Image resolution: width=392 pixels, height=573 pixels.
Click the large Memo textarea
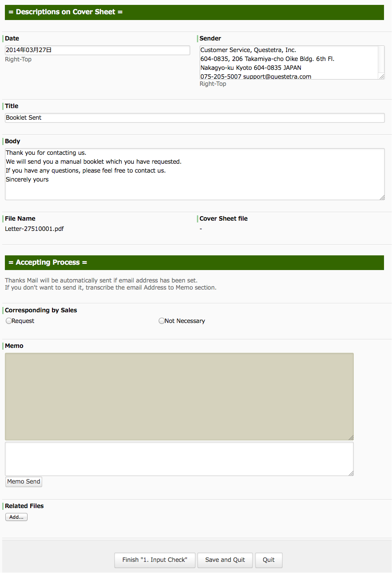[x=179, y=396]
